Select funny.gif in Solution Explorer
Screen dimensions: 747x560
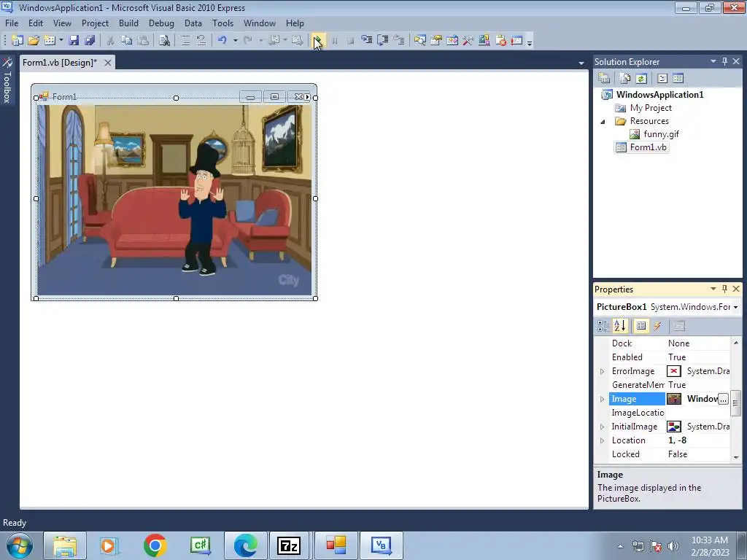point(661,134)
